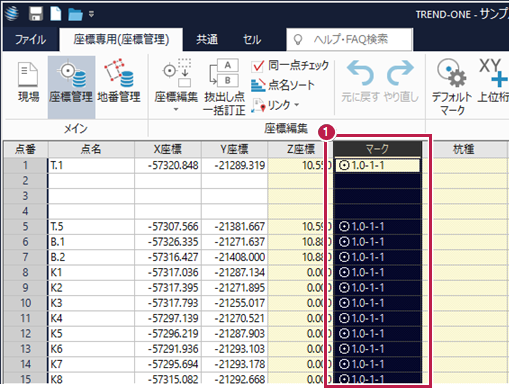The height and width of the screenshot is (390, 509).
Task: Select row header number 10
Action: coord(26,303)
